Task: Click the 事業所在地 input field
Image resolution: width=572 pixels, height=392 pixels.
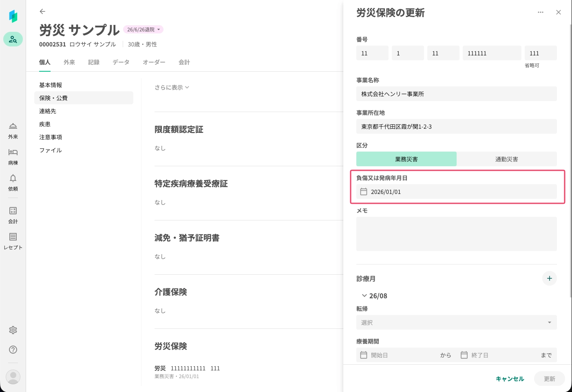Action: click(457, 126)
